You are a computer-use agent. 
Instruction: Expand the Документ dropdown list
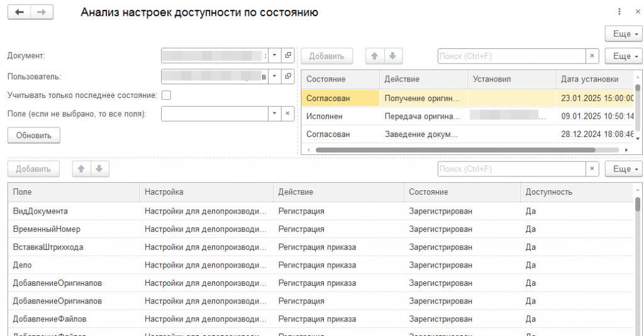(x=274, y=56)
